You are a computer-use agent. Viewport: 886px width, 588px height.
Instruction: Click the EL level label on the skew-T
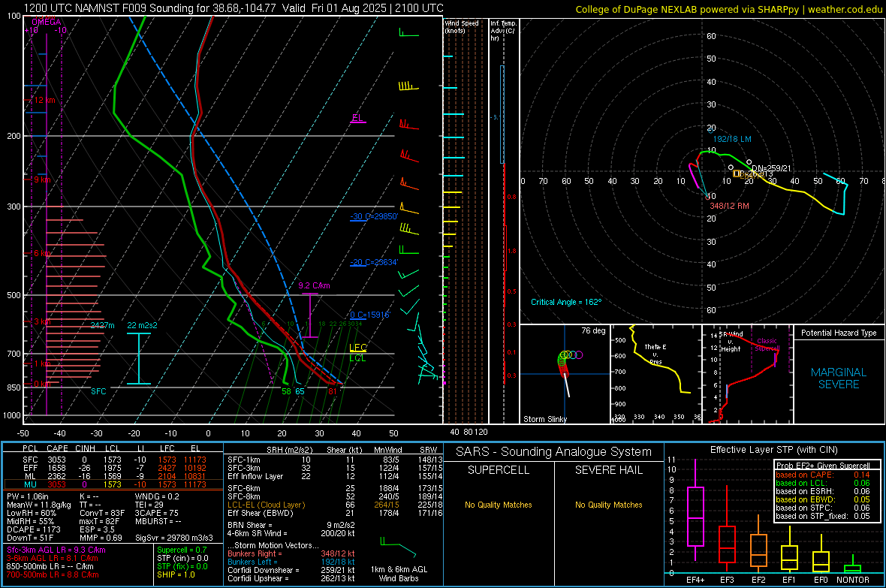click(x=357, y=118)
